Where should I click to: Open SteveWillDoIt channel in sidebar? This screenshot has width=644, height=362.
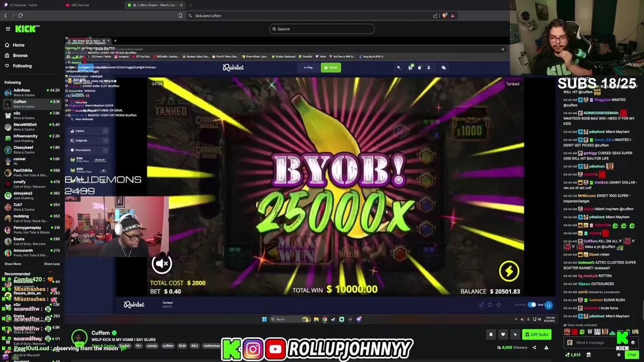[x=31, y=127]
